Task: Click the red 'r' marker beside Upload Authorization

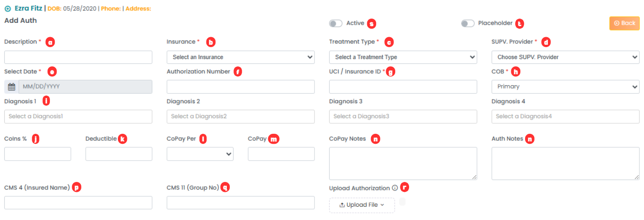Action: point(404,187)
